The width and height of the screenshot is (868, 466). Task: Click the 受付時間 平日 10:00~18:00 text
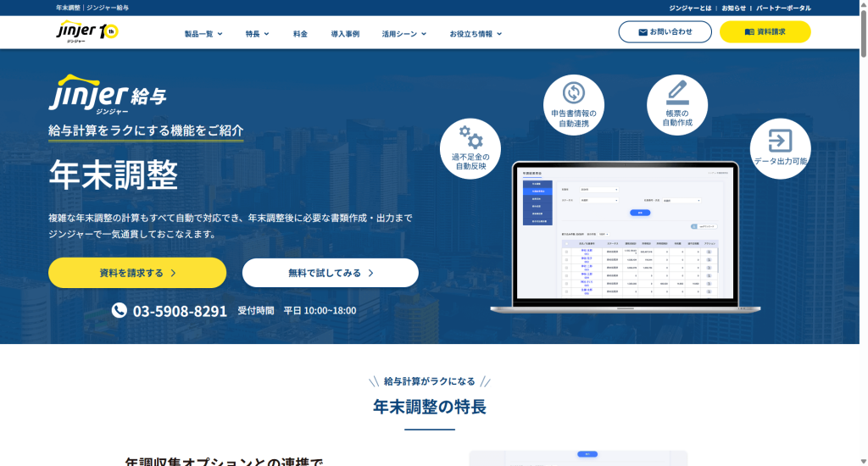(297, 310)
